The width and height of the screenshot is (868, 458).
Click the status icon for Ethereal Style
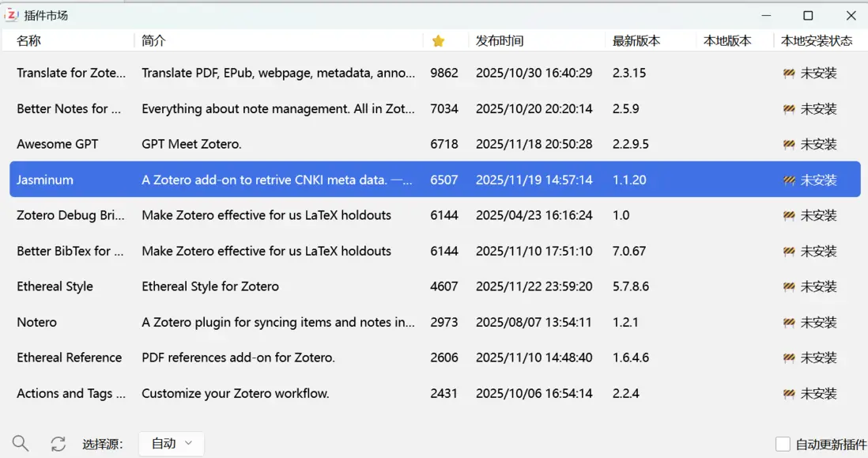click(x=789, y=287)
